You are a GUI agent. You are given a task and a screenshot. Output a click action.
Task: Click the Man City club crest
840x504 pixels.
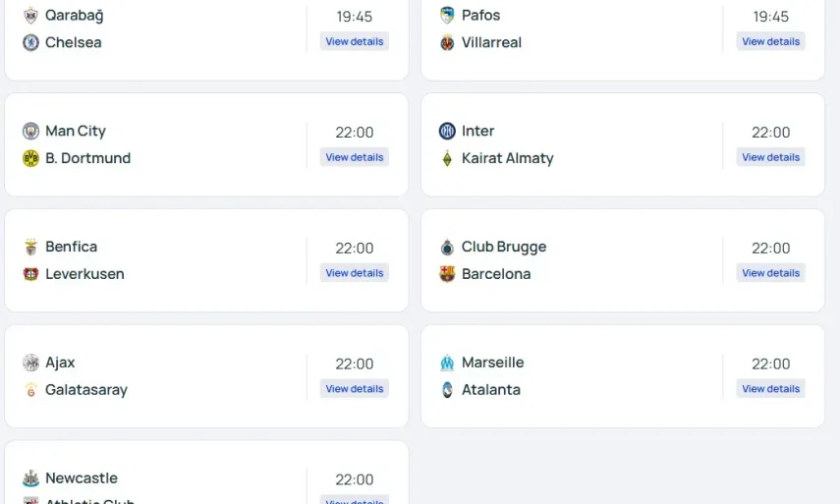point(30,132)
